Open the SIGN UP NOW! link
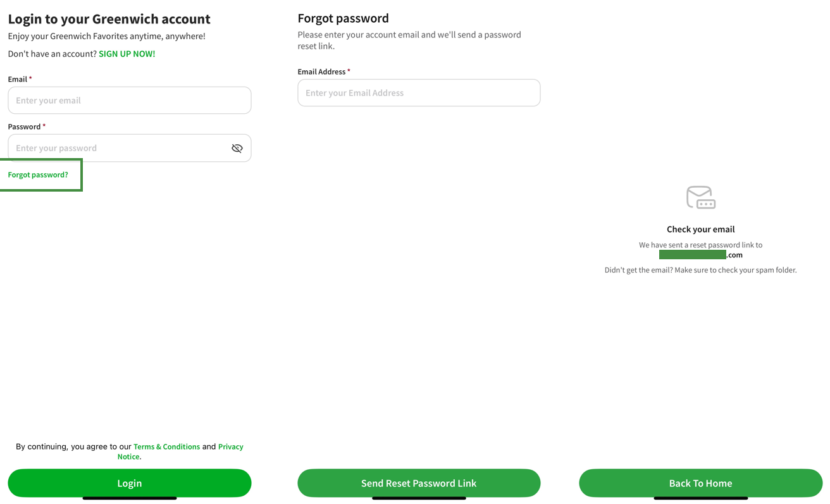Screen dimensions: 830x504 point(127,54)
